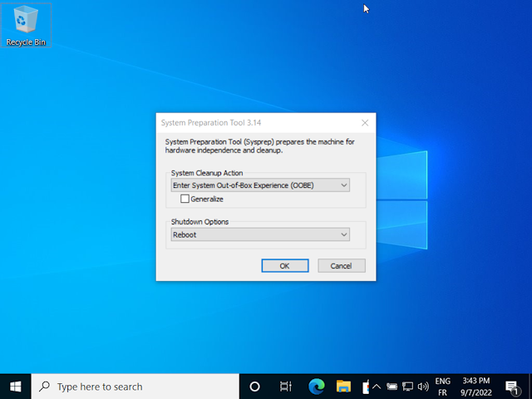Open the clock showing 3:43 PM
The image size is (532, 399).
(x=476, y=387)
